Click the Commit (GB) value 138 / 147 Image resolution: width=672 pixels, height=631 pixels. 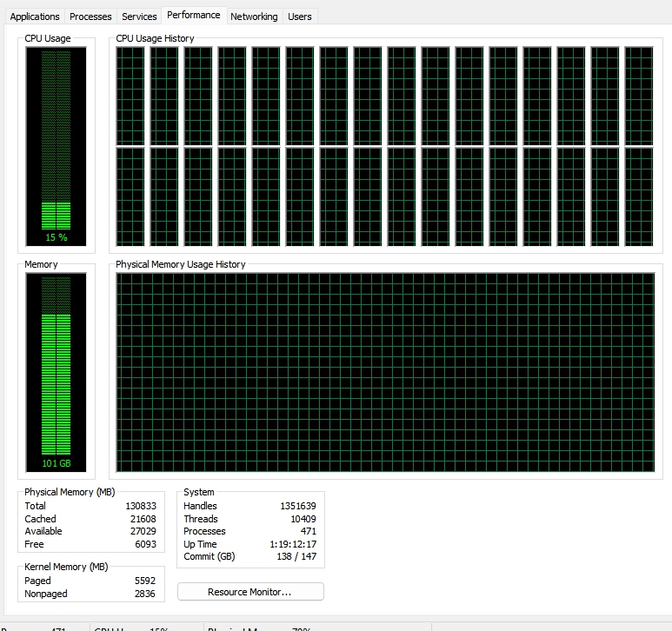(296, 556)
